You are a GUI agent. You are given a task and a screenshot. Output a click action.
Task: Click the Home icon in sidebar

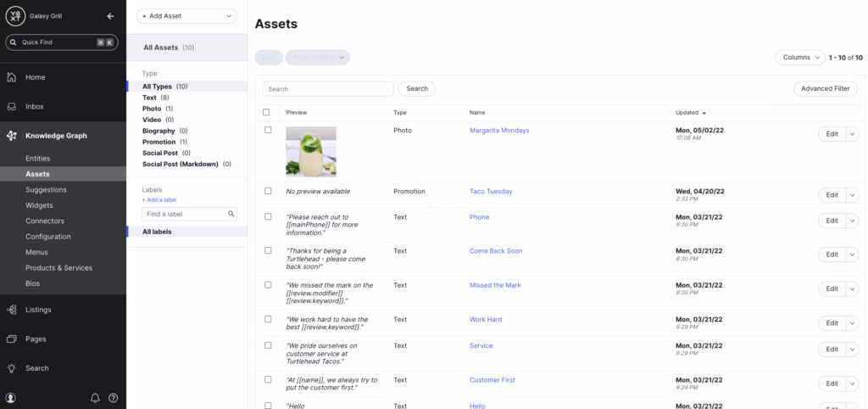(12, 77)
